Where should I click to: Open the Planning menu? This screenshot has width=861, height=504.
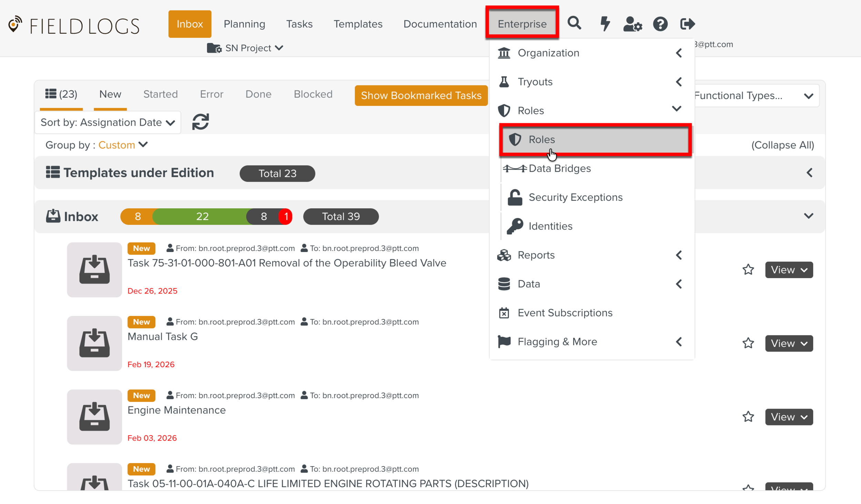tap(244, 24)
